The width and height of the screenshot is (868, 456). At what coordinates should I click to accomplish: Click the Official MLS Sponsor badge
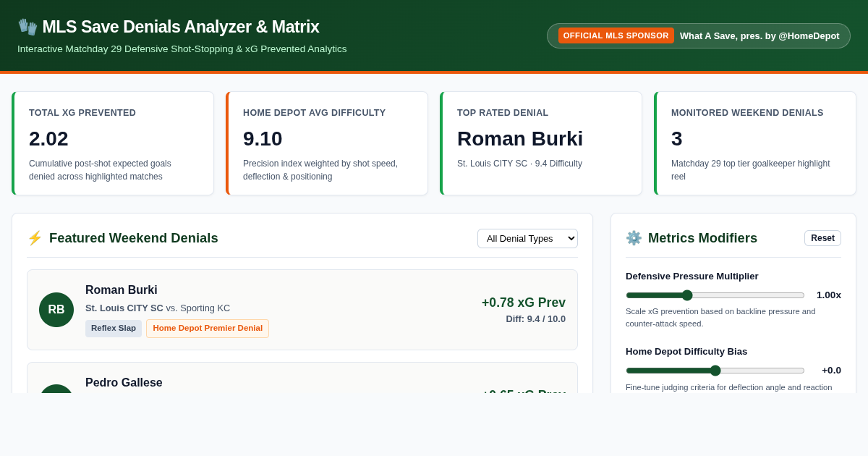click(616, 35)
